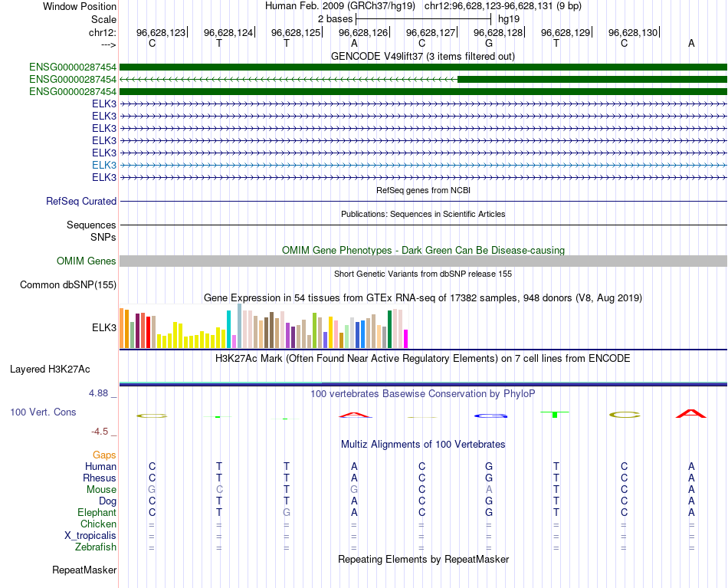Click the GENCODE V49lift37 track title

[x=423, y=56]
